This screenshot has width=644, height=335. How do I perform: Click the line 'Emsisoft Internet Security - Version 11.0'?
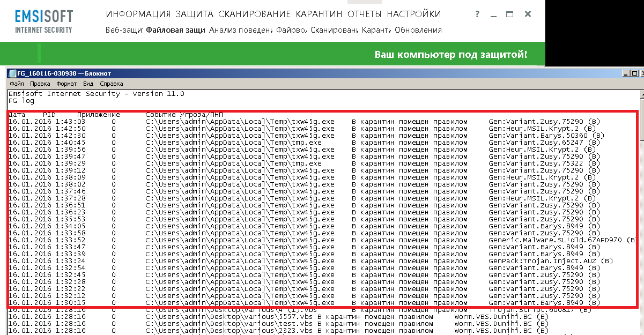coord(97,94)
